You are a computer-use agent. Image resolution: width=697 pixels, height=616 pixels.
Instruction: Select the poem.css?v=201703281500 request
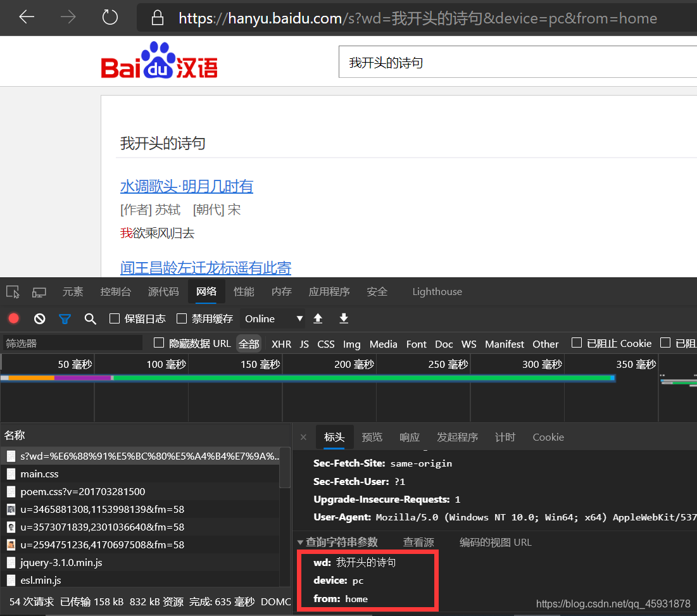[x=141, y=491]
